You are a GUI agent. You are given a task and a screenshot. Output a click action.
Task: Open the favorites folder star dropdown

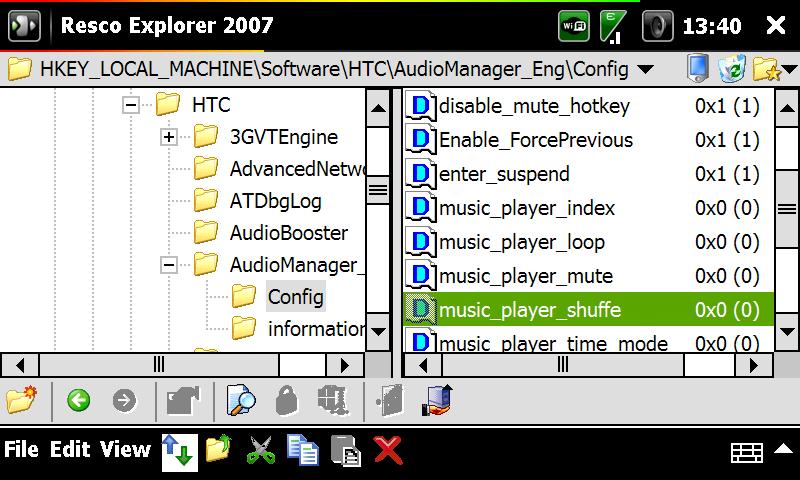775,69
